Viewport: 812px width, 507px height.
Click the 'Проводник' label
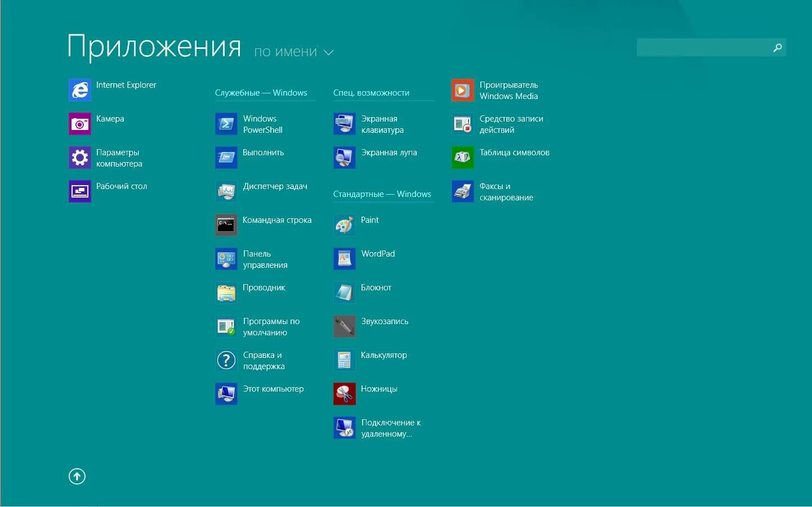(x=264, y=288)
